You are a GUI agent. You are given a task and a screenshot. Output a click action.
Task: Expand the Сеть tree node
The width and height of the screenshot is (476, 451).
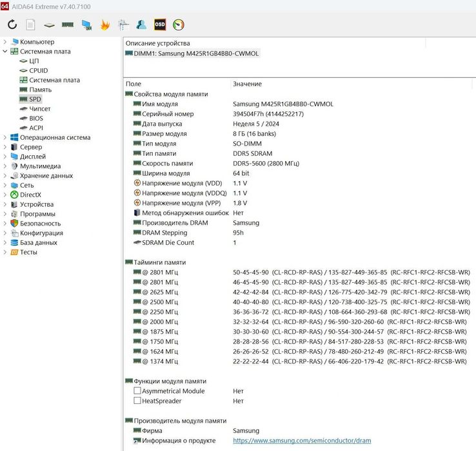[5, 185]
